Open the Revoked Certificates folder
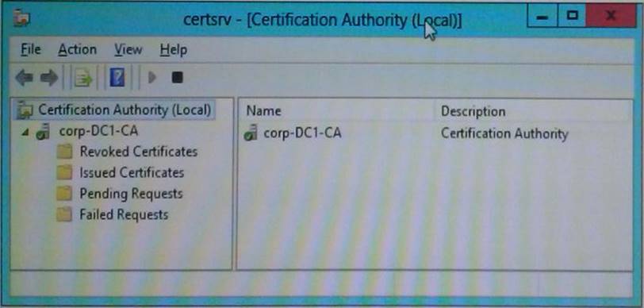 139,152
